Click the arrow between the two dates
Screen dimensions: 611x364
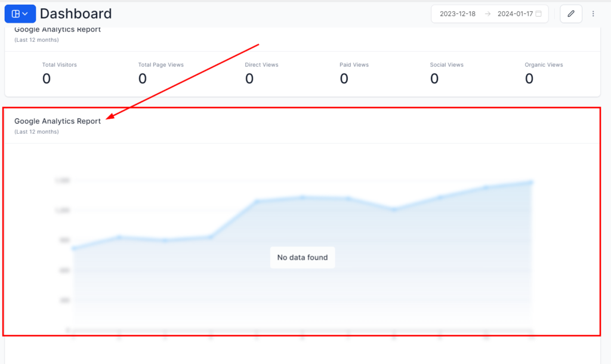pyautogui.click(x=487, y=14)
